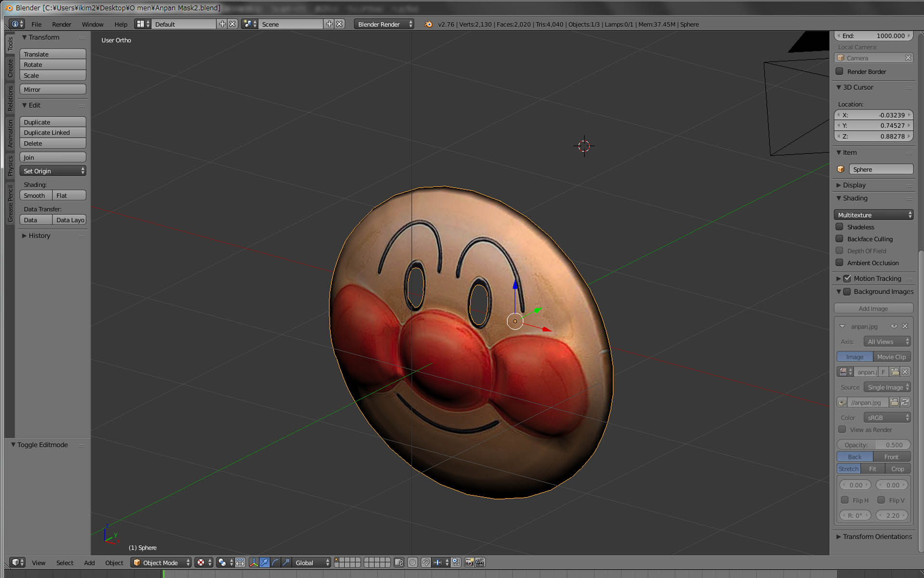Toggle manipulate center points icon
Screen dimensions: 924x578
pyautogui.click(x=240, y=562)
